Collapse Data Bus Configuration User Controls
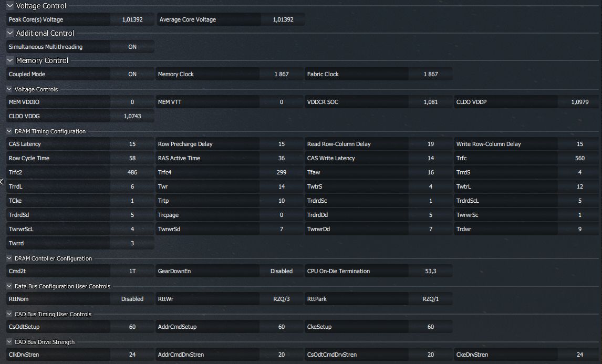 (x=9, y=286)
